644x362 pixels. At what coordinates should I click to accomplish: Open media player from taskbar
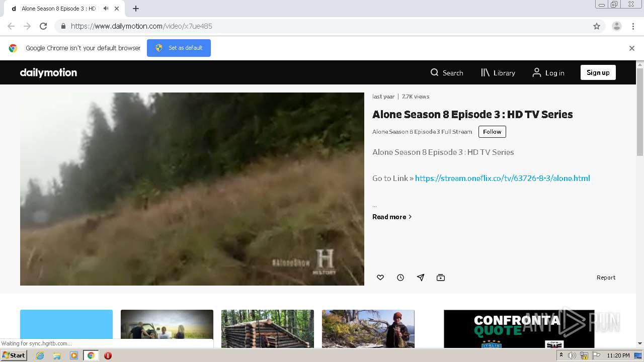[x=74, y=355]
